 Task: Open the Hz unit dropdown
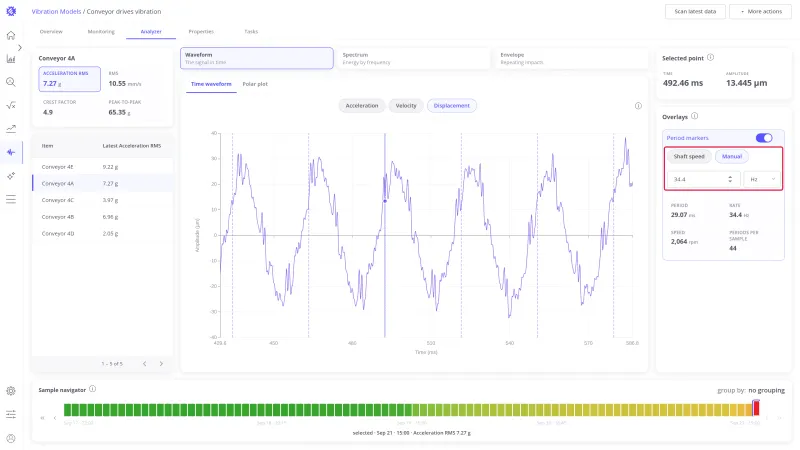point(762,179)
